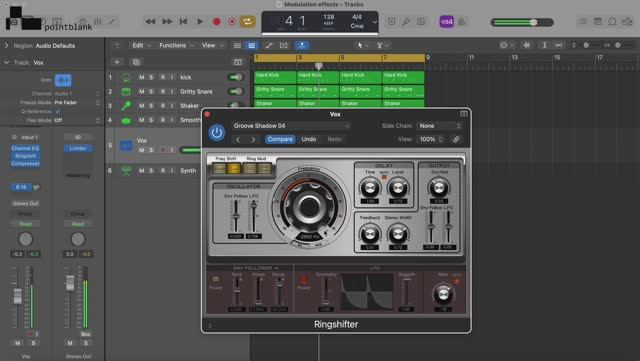Click the Shaker track microphone icon
Screen dimensions: 640x361
(126, 106)
